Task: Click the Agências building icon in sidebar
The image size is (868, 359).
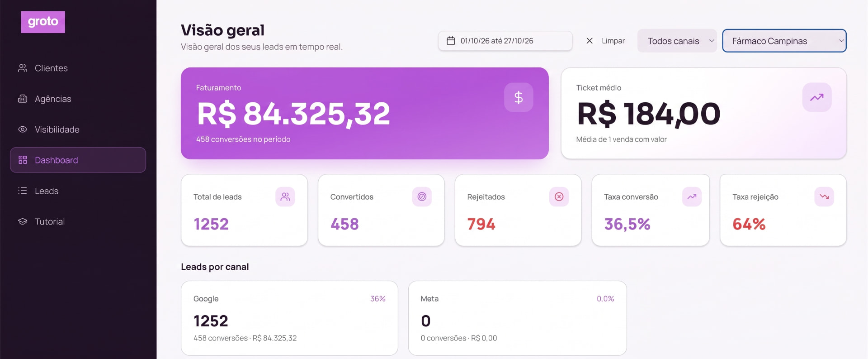Action: point(23,99)
